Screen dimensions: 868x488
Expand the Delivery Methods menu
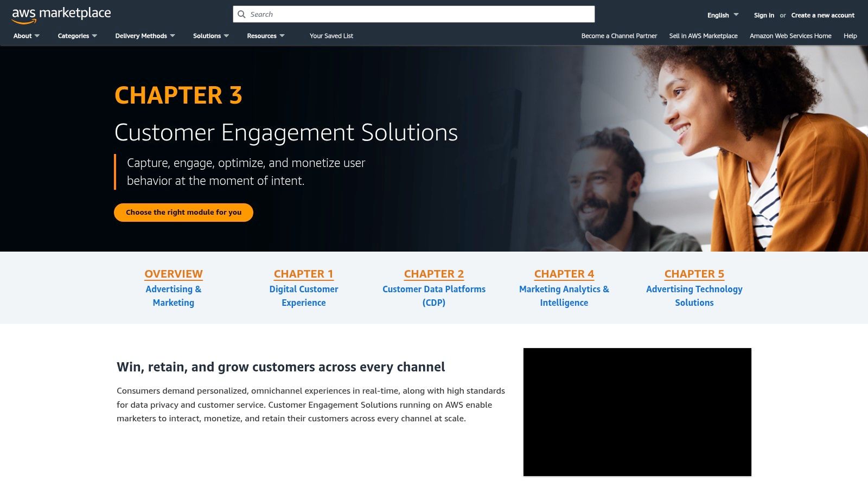click(145, 36)
